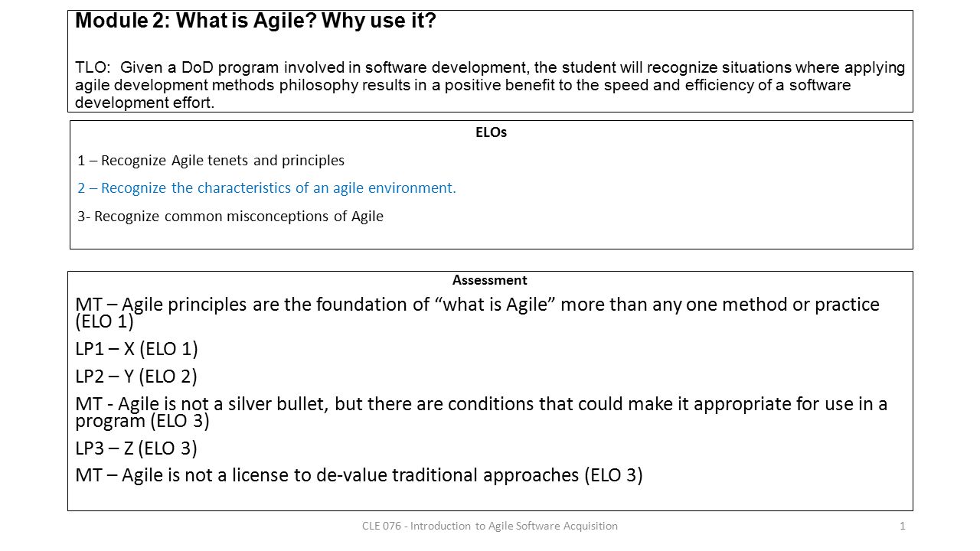Click the LP3 – Z (ELO 3) line
Viewport: 980px width, 551px height.
(136, 448)
